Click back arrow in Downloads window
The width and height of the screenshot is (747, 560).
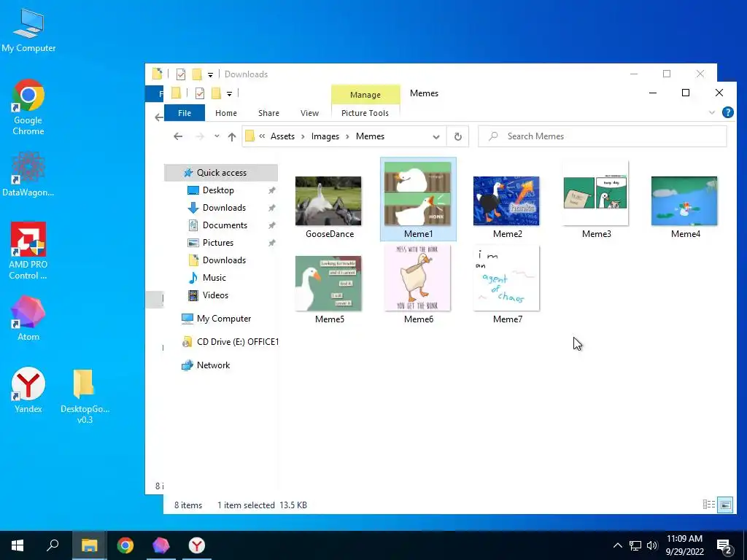[x=158, y=117]
